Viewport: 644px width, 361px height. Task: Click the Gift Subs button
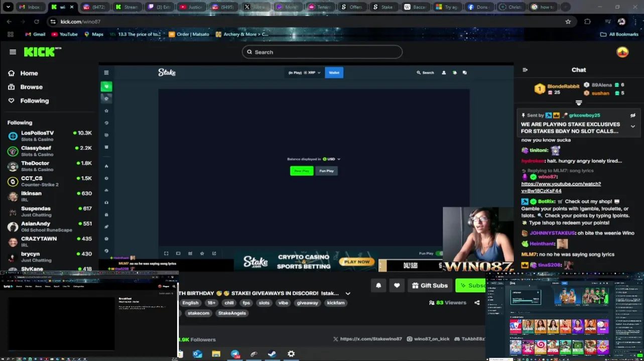pos(429,285)
